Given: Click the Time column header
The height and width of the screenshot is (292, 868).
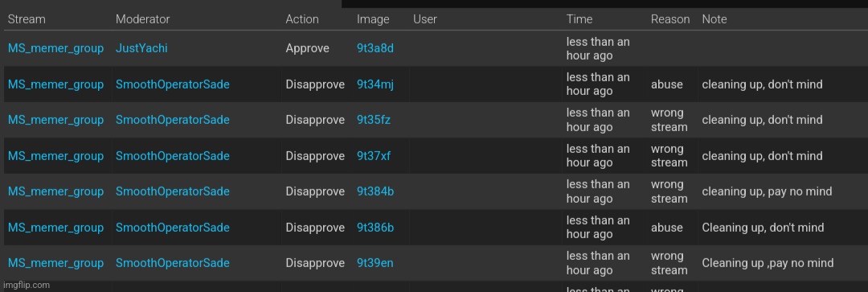Looking at the screenshot, I should pos(579,19).
